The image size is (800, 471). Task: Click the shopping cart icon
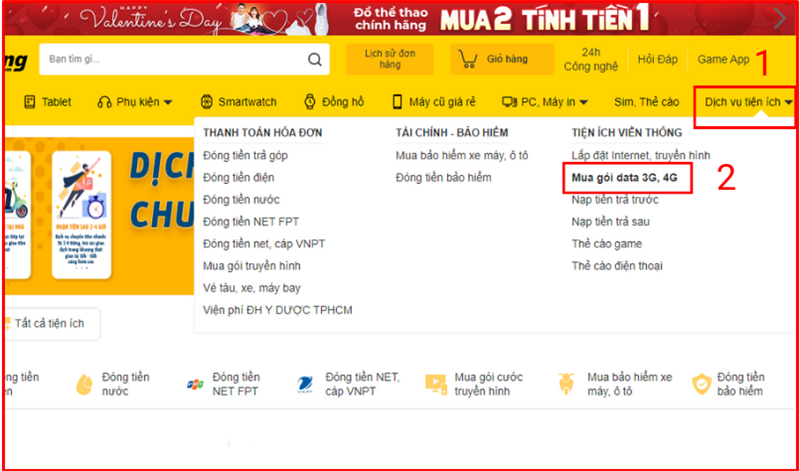467,59
